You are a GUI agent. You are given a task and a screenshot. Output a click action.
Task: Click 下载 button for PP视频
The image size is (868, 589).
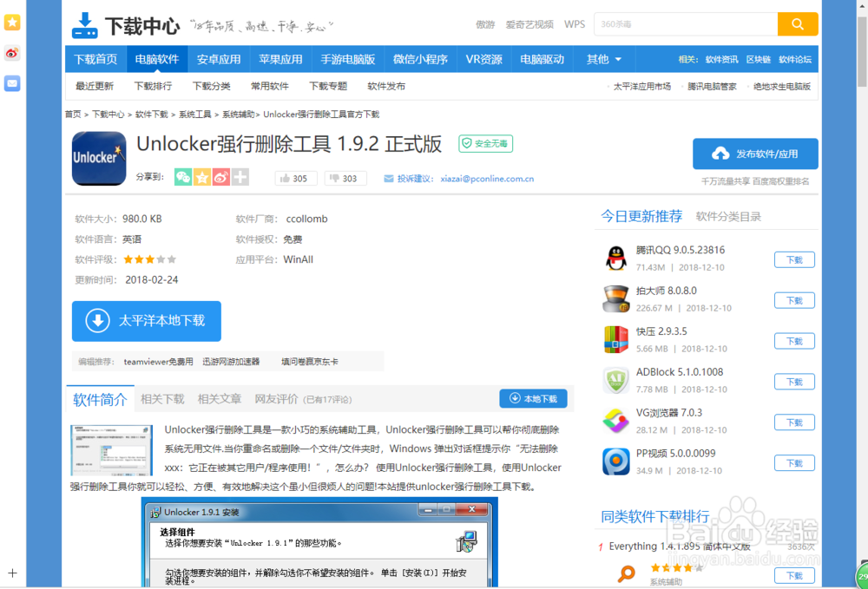(x=794, y=463)
